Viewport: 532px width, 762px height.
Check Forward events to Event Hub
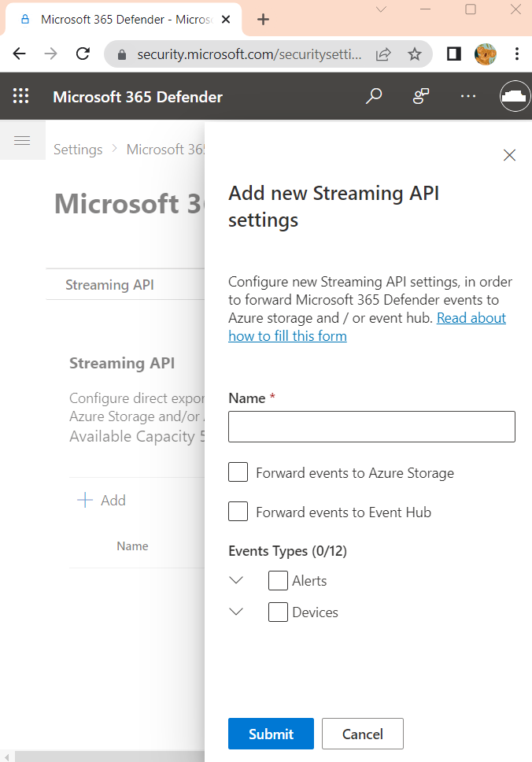(x=238, y=512)
